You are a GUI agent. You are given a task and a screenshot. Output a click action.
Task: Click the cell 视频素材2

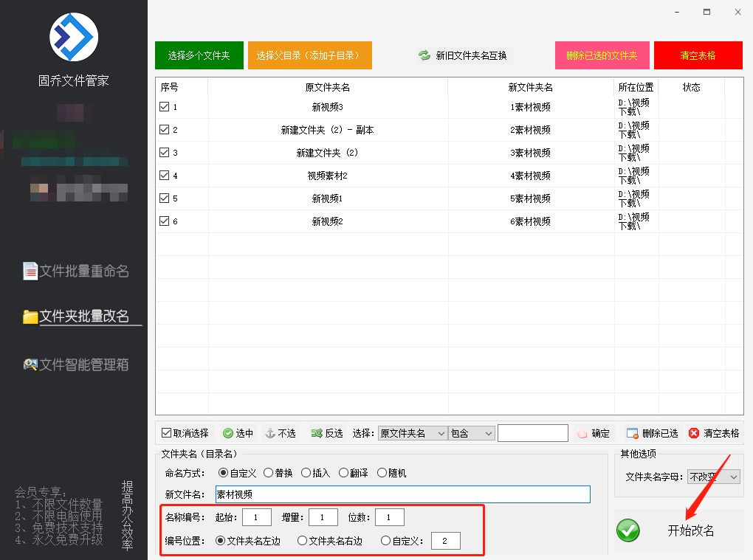328,176
